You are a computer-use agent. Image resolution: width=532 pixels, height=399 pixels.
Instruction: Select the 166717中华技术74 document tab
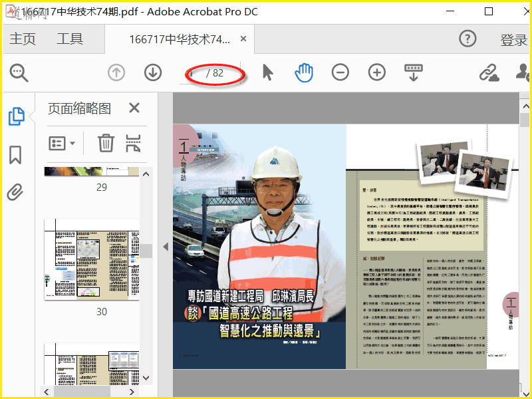coord(180,39)
